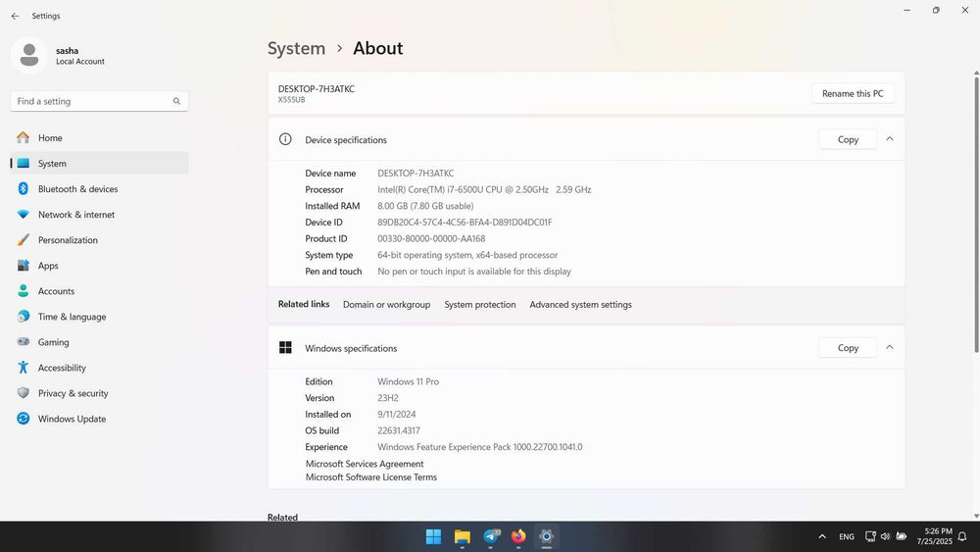Click the OS build value 22631.4317
Image resolution: width=980 pixels, height=552 pixels.
399,430
